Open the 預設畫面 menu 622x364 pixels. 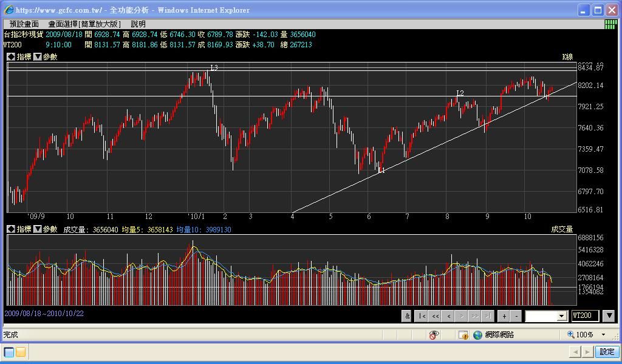tap(24, 24)
